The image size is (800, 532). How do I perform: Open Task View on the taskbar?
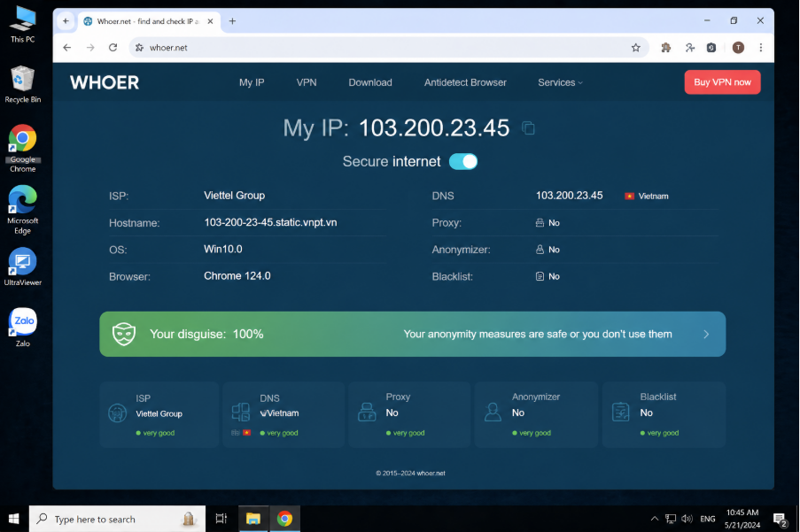221,519
